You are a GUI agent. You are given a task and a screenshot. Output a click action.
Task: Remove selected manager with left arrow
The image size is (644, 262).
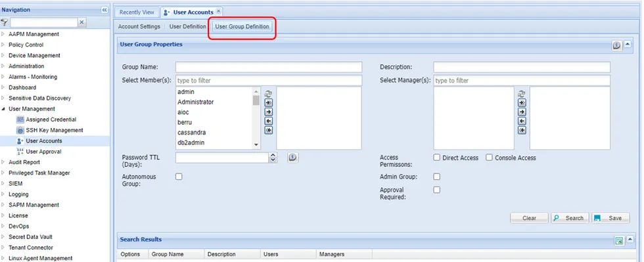click(522, 121)
